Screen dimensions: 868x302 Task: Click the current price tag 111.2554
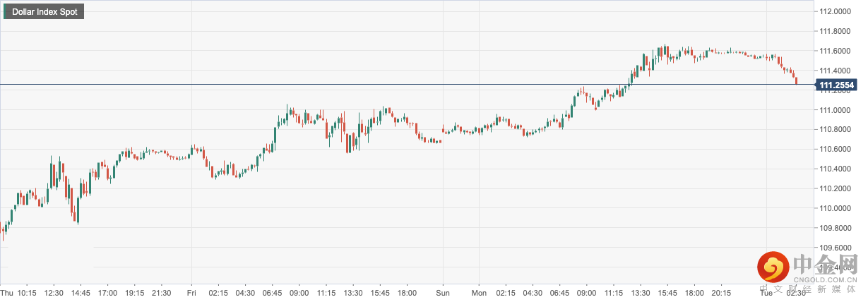[x=837, y=85]
